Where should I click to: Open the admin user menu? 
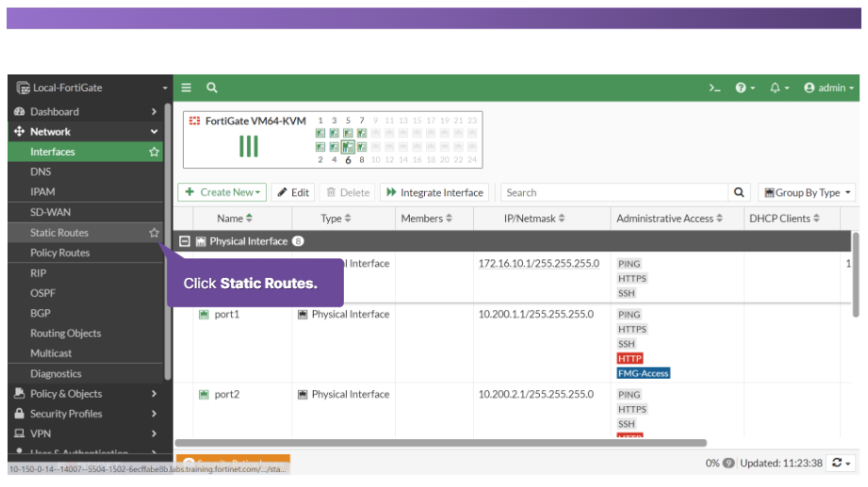pos(828,88)
